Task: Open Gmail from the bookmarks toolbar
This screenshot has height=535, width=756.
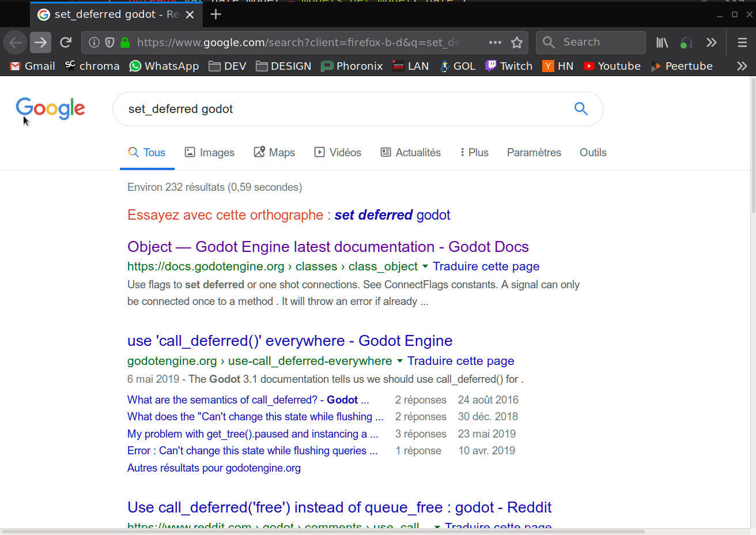Action: click(x=31, y=66)
